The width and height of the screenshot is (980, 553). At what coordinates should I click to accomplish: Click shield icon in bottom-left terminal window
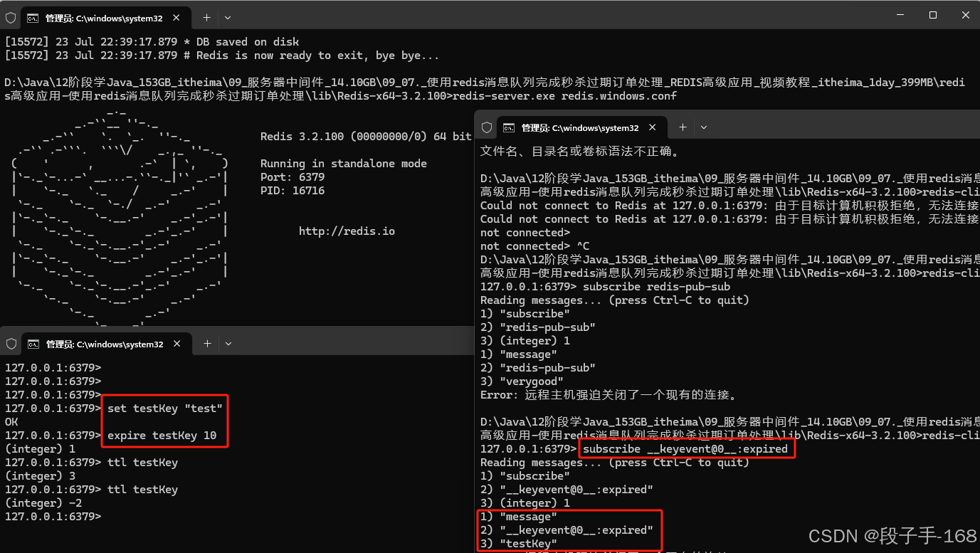click(11, 344)
